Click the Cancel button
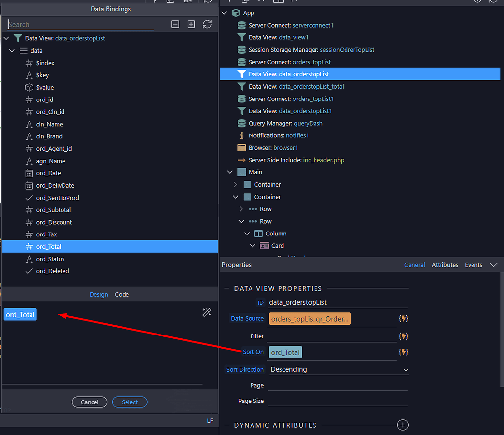The width and height of the screenshot is (504, 435). [90, 402]
